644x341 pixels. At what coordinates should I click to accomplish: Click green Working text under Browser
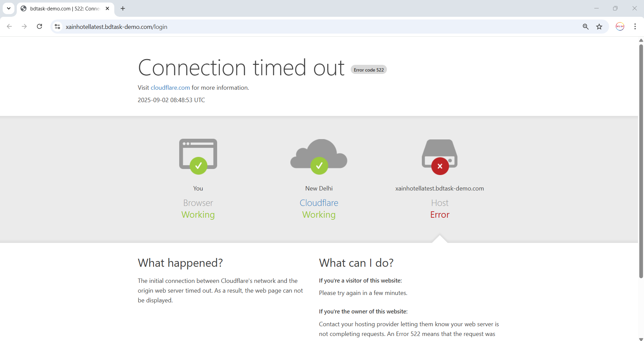198,215
